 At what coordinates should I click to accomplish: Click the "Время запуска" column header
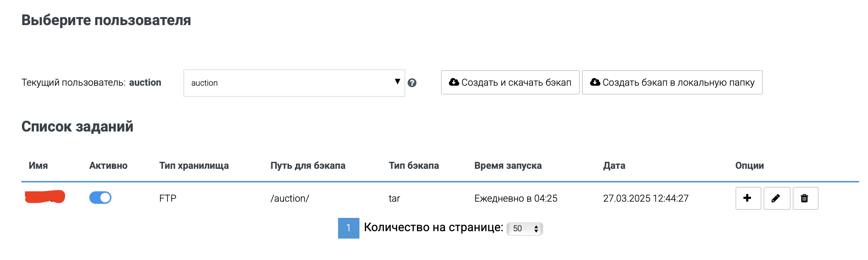click(x=508, y=165)
